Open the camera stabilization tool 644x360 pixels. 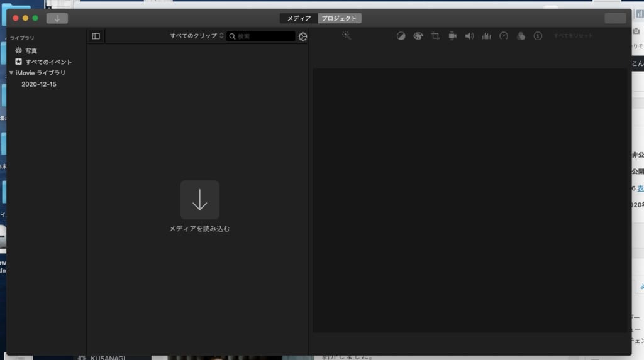(x=452, y=36)
